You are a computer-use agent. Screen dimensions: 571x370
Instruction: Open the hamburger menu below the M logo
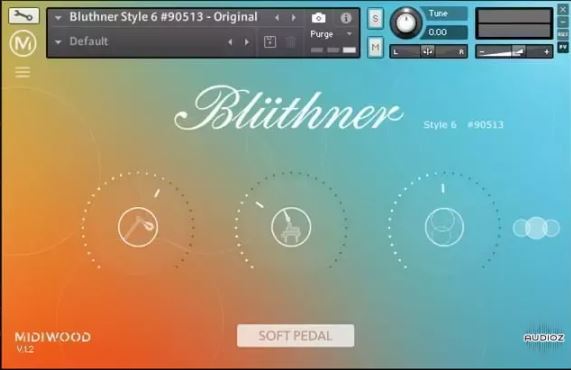(x=23, y=72)
